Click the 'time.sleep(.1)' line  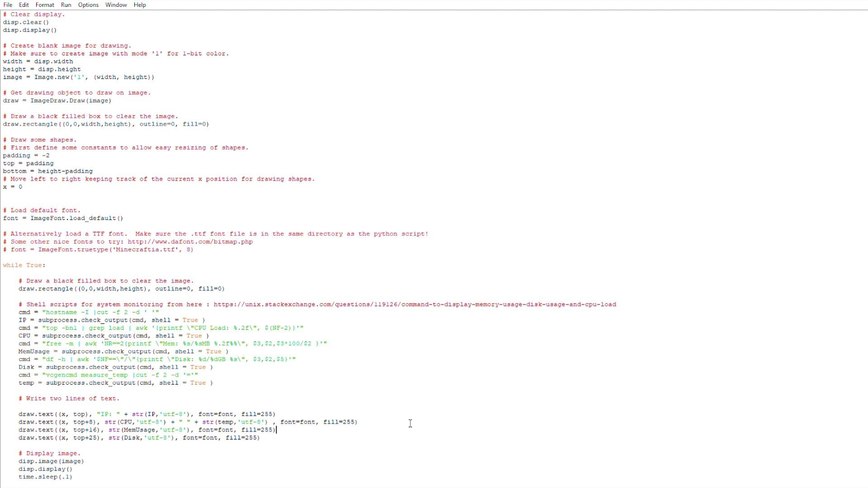point(45,477)
